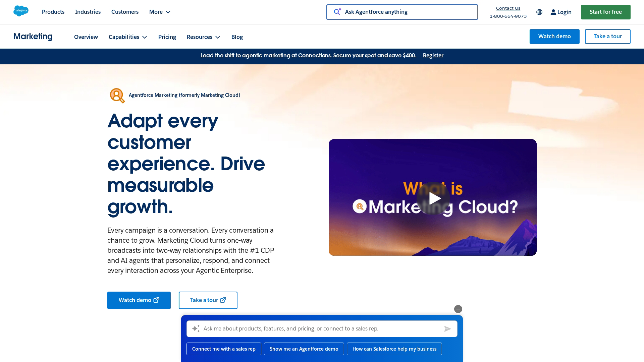Image resolution: width=644 pixels, height=362 pixels.
Task: Expand the More navigation dropdown
Action: pos(160,12)
